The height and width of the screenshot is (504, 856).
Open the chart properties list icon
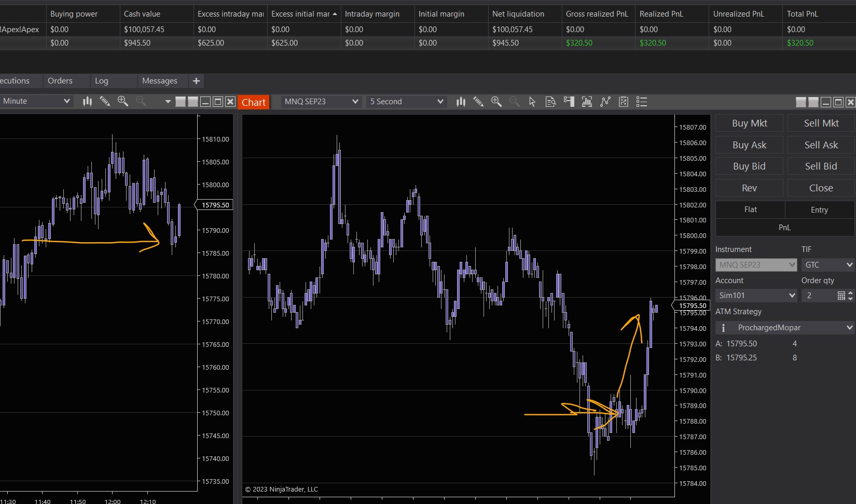pos(642,102)
